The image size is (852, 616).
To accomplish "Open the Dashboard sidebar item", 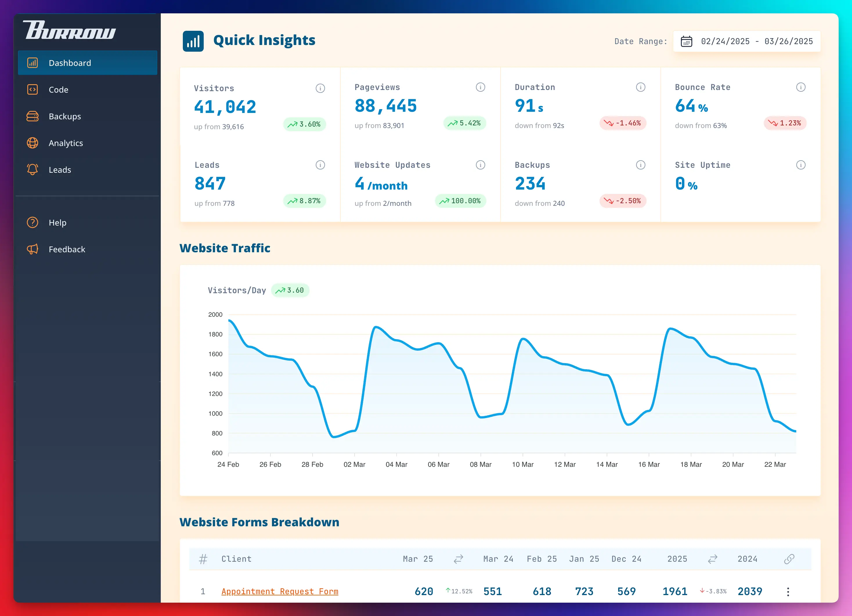I will coord(88,63).
